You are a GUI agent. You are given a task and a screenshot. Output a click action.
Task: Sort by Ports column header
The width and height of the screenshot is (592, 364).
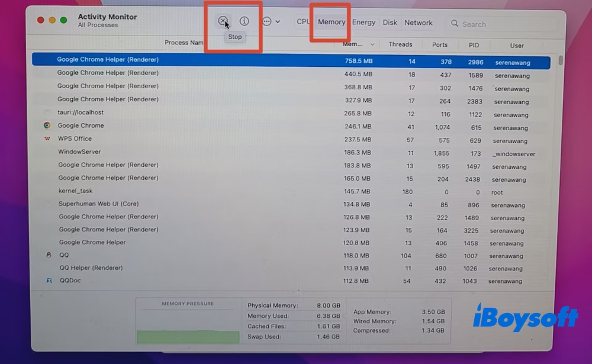[x=439, y=45]
